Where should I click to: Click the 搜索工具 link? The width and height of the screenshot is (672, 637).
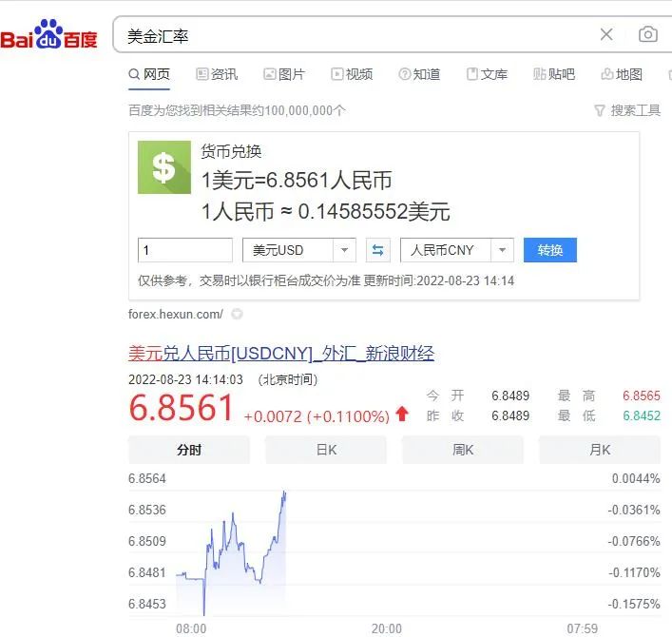click(635, 110)
